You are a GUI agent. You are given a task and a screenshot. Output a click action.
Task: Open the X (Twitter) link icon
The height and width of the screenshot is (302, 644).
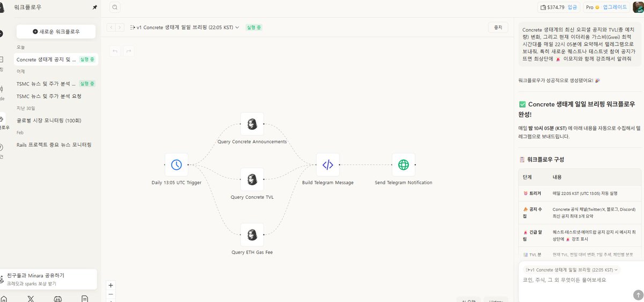coord(31,298)
